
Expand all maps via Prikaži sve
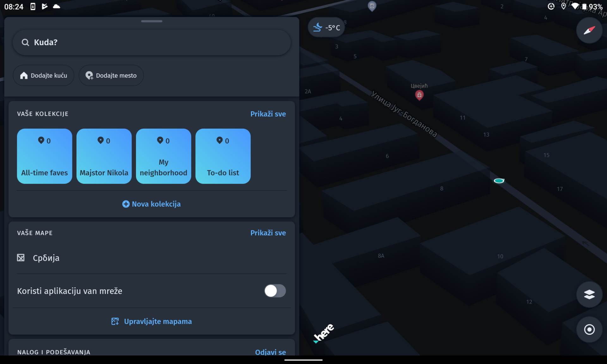pyautogui.click(x=268, y=233)
